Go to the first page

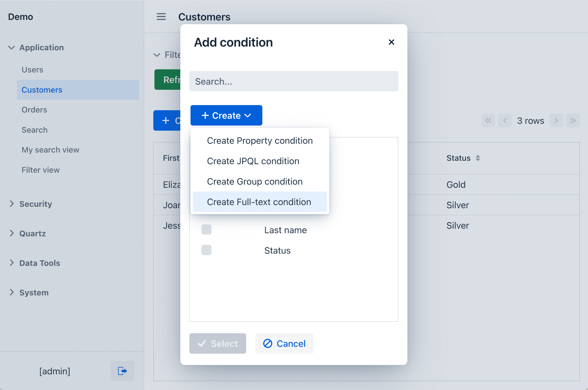[488, 120]
